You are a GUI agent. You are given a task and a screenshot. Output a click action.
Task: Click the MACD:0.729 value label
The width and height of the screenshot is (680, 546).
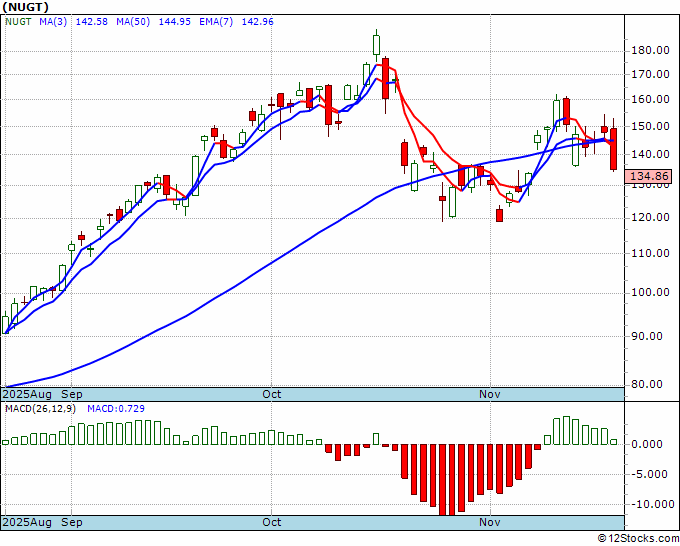(x=116, y=409)
